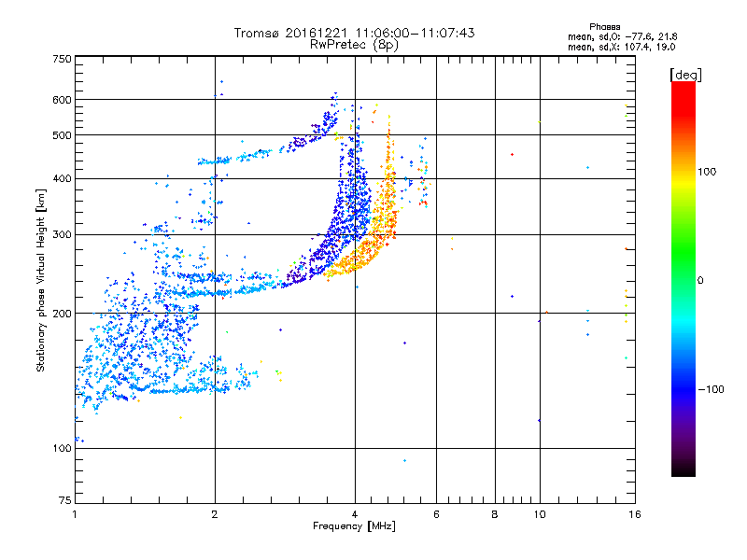Click the isolated red echo point above 8 MHz

click(512, 154)
